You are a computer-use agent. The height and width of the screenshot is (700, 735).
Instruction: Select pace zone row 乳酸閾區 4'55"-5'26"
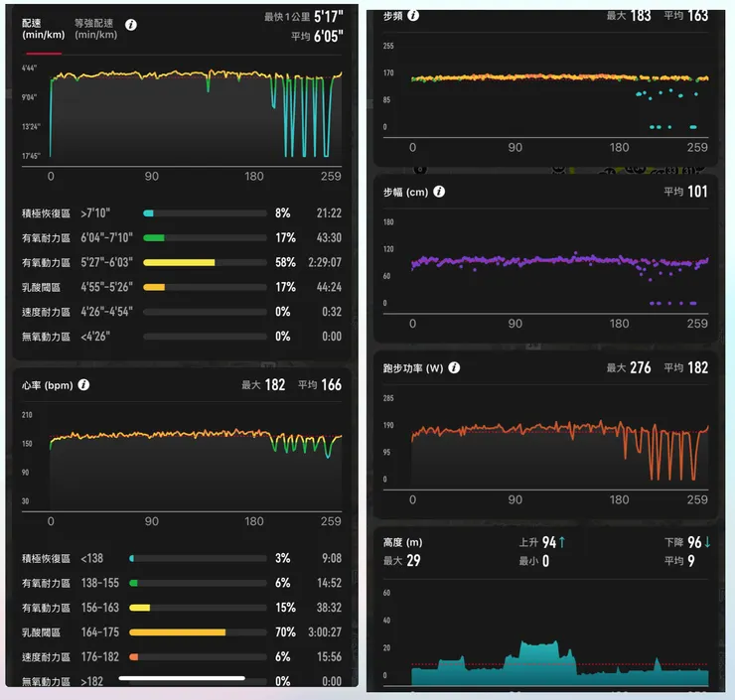pyautogui.click(x=182, y=287)
